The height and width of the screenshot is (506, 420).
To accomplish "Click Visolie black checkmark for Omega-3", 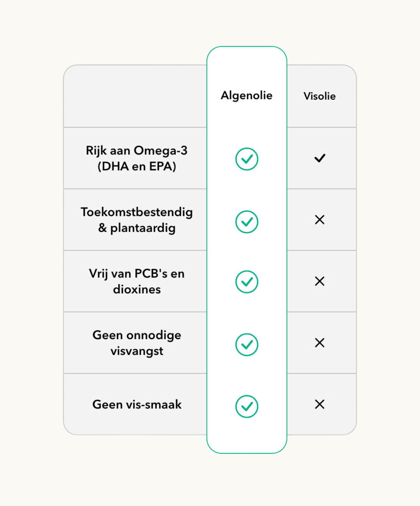I will tap(320, 158).
